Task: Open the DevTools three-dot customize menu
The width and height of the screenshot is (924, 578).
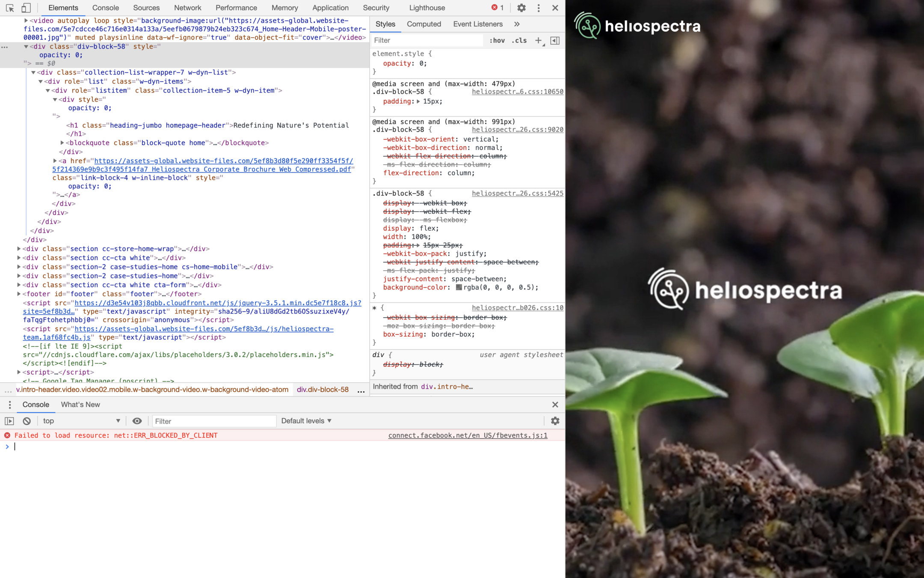Action: click(x=539, y=8)
